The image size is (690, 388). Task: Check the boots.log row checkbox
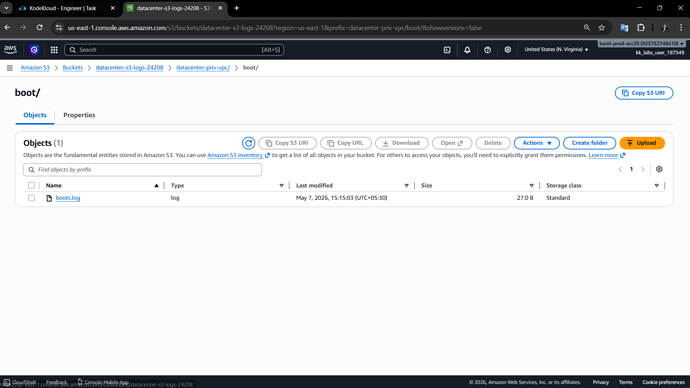(31, 198)
